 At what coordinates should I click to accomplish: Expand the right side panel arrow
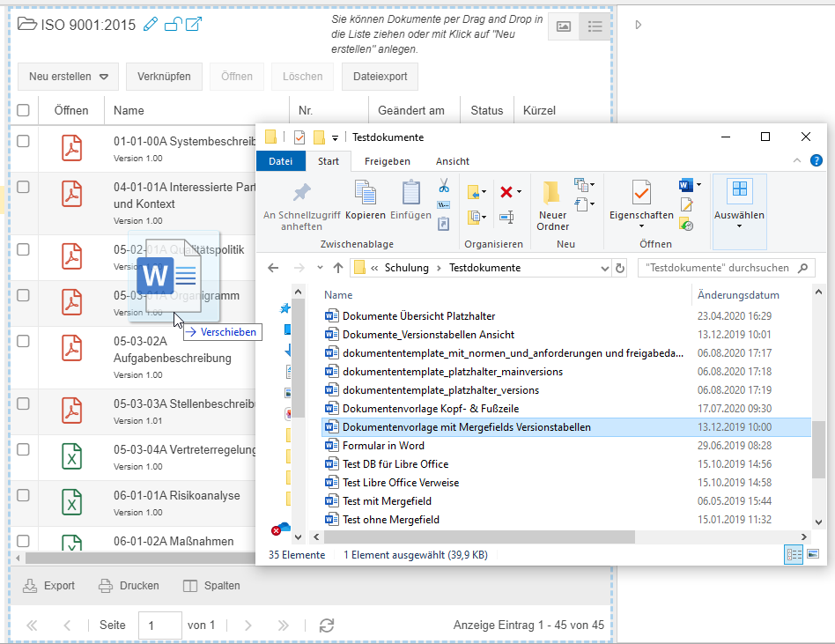coord(638,25)
